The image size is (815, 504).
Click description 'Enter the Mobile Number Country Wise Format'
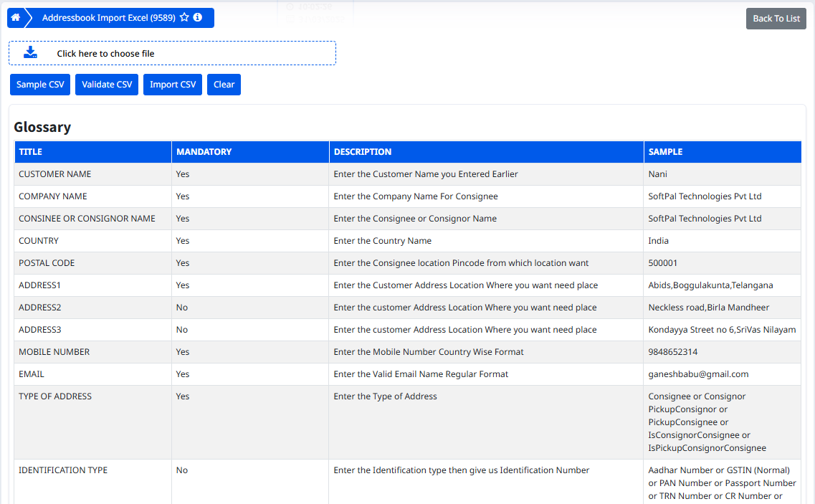pyautogui.click(x=429, y=352)
